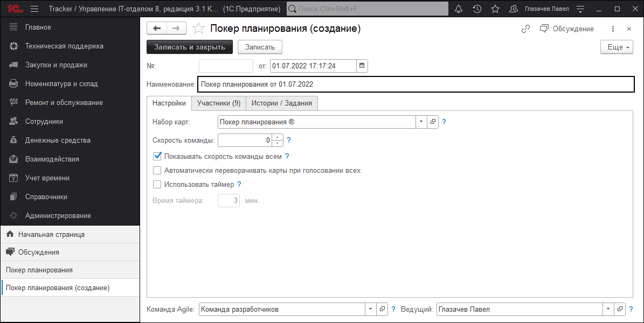Viewport: 644px width, 323px height.
Task: Uncheck Показывать скорость команды всем
Action: coord(157,156)
